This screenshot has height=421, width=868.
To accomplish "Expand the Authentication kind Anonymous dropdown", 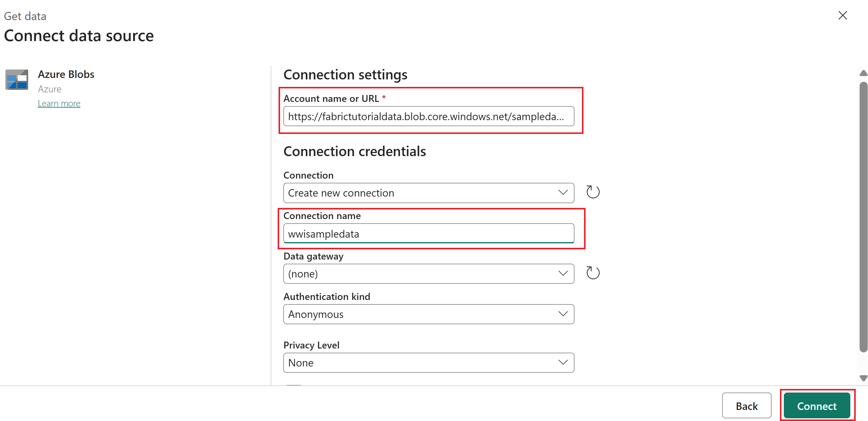I will (429, 314).
